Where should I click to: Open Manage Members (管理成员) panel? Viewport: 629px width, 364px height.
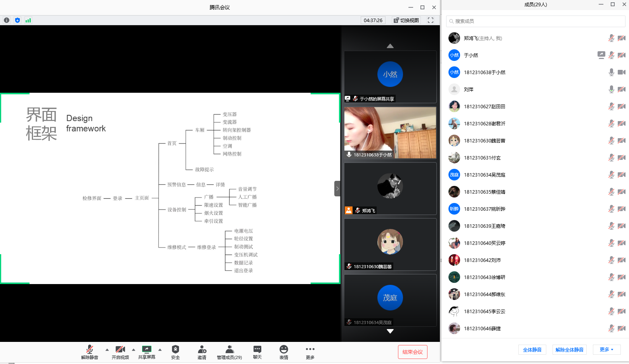[229, 352]
